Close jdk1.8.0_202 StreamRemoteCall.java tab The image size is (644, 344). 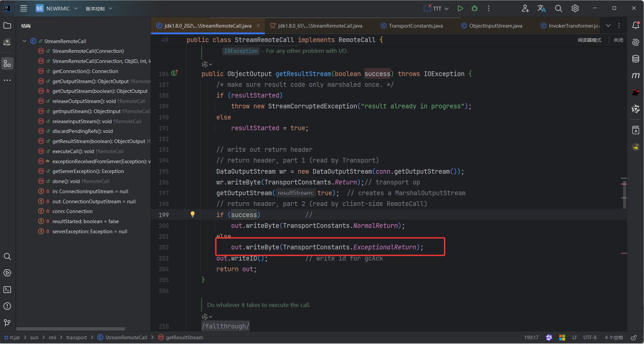(258, 26)
